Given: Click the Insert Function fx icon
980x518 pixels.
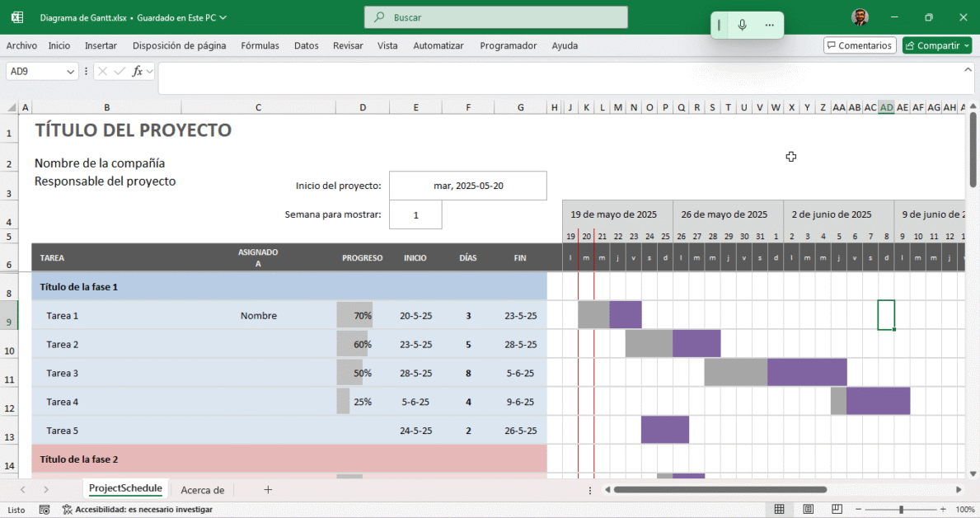Looking at the screenshot, I should [x=138, y=72].
